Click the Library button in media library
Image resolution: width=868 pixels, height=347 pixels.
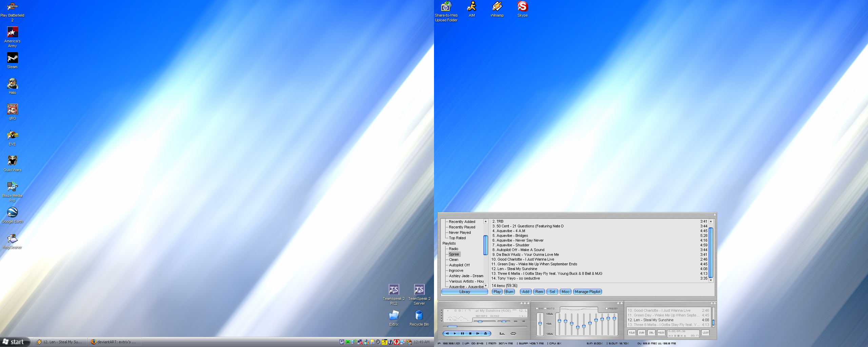(465, 292)
